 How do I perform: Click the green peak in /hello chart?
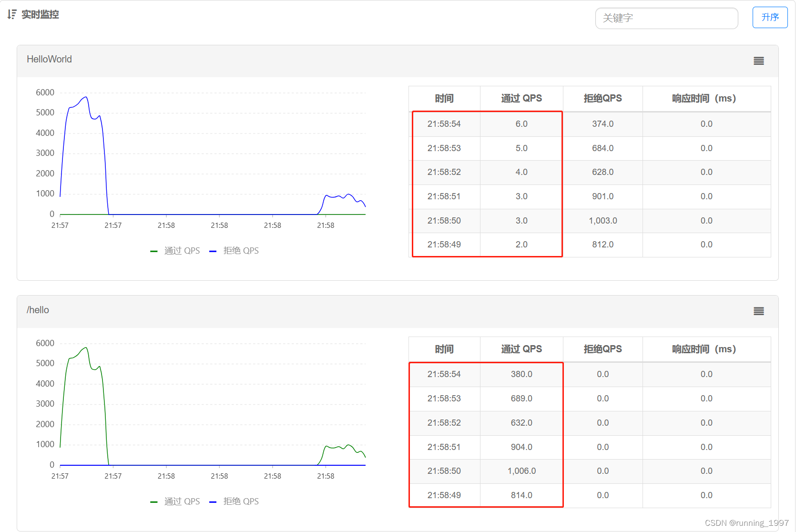(x=86, y=348)
